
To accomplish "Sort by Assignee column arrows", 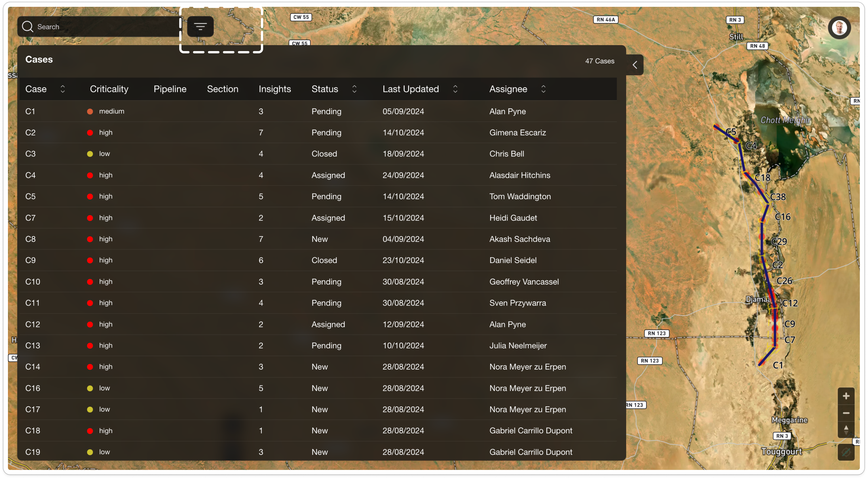I will pos(543,89).
